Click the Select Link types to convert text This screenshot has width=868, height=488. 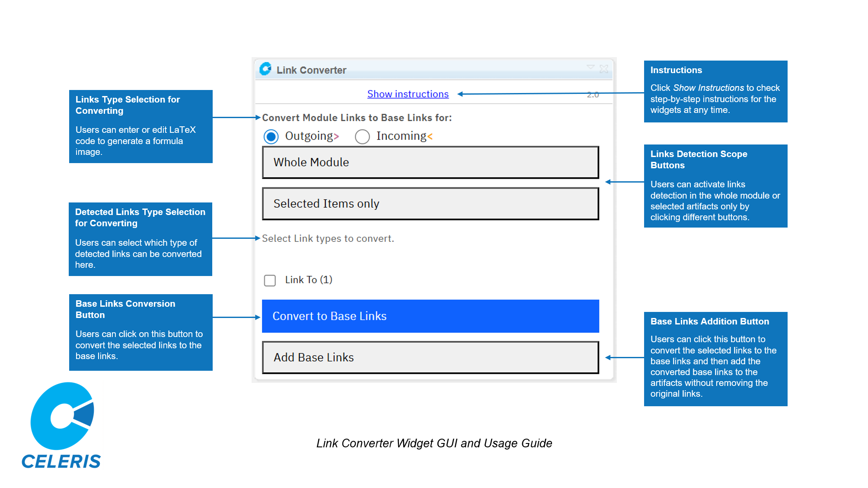coord(328,238)
